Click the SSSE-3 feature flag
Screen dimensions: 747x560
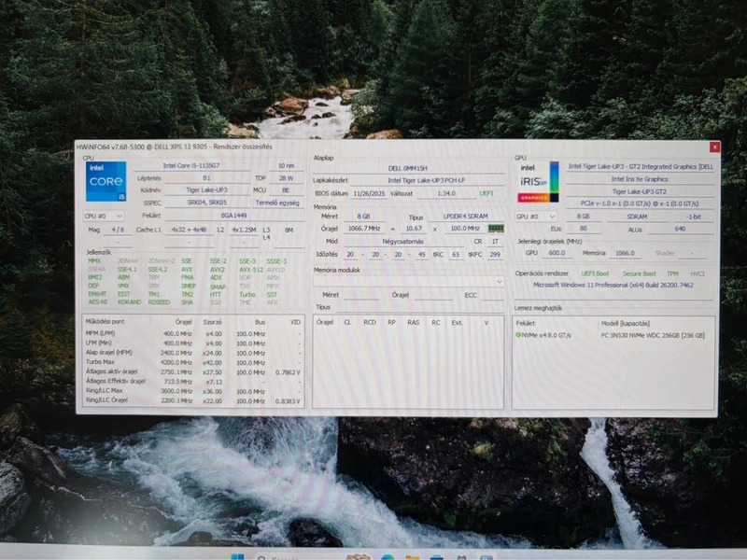(276, 261)
